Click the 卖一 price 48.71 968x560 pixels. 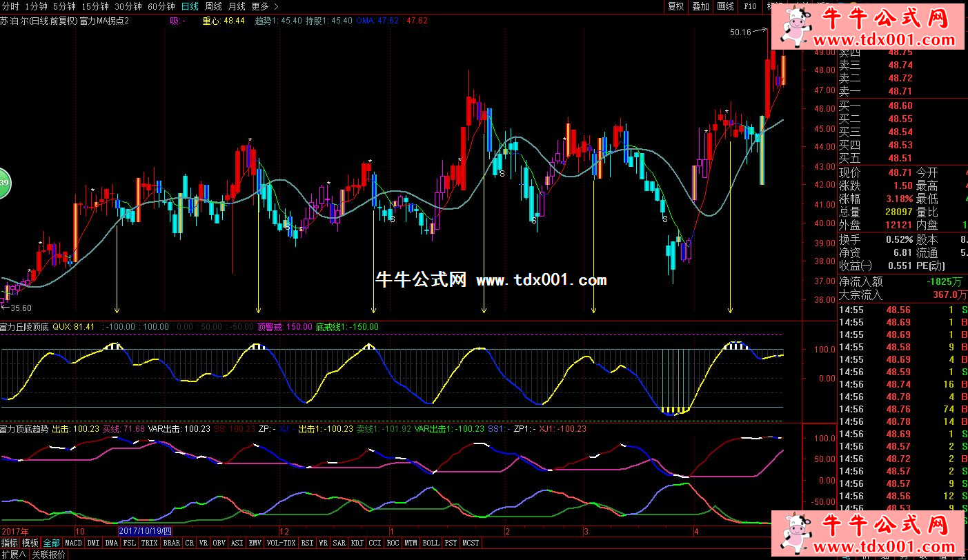click(900, 91)
